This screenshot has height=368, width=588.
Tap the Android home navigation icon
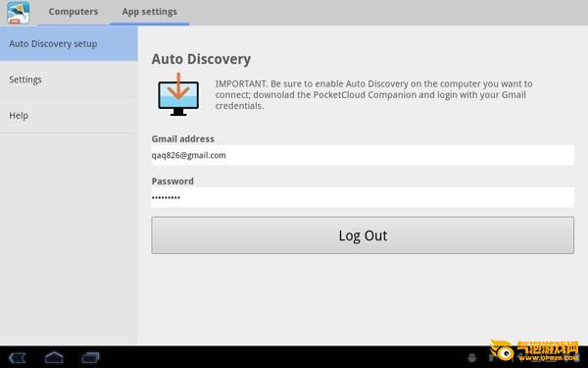54,357
